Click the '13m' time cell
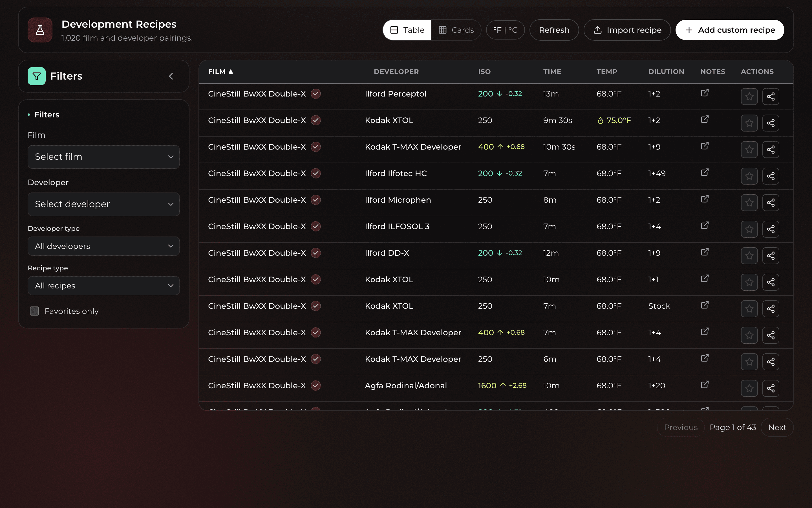This screenshot has height=508, width=812. click(x=551, y=94)
